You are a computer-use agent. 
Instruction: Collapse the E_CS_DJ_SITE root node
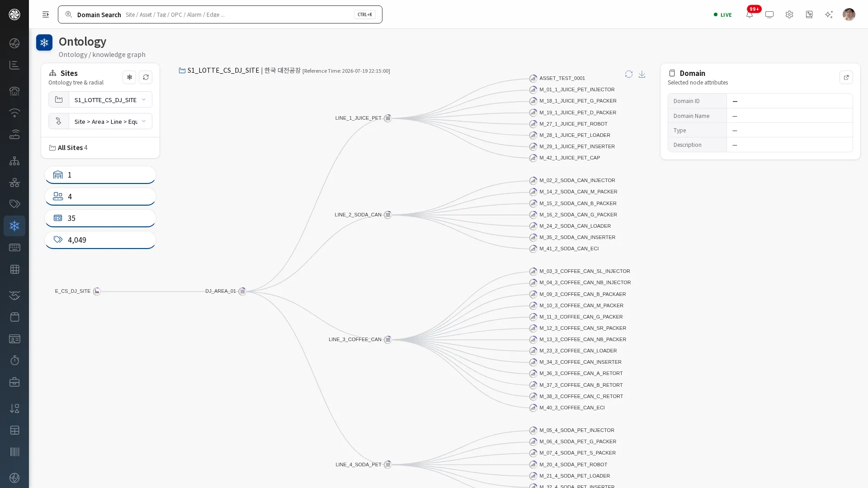[97, 291]
